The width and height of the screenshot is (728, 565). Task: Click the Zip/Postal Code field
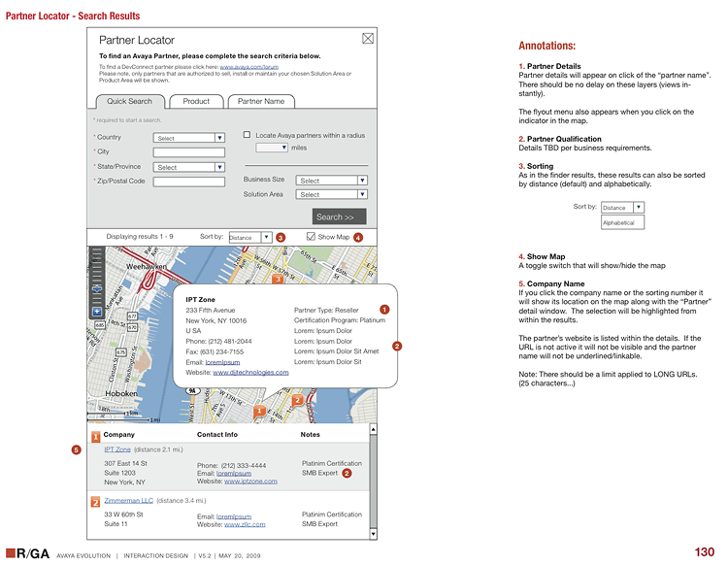point(189,182)
